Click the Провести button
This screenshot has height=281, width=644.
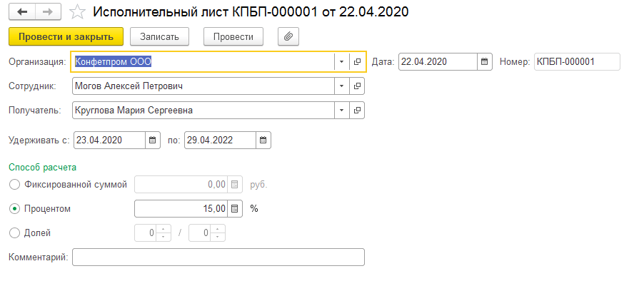pyautogui.click(x=233, y=36)
